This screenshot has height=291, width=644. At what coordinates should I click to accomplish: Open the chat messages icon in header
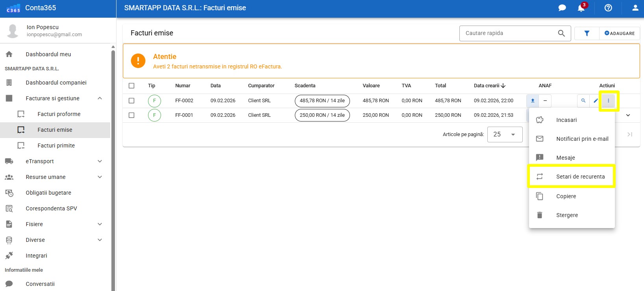tap(562, 8)
